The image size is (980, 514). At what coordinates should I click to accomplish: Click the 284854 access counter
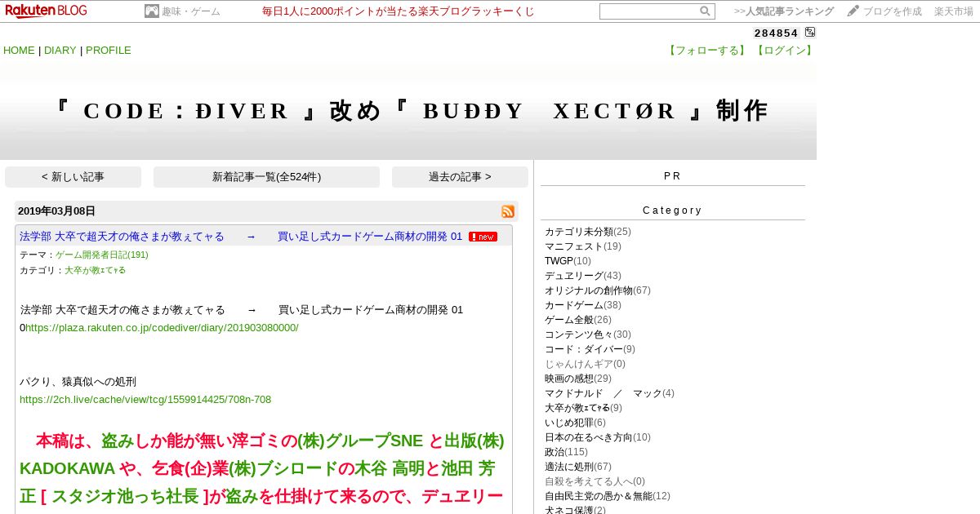(776, 33)
